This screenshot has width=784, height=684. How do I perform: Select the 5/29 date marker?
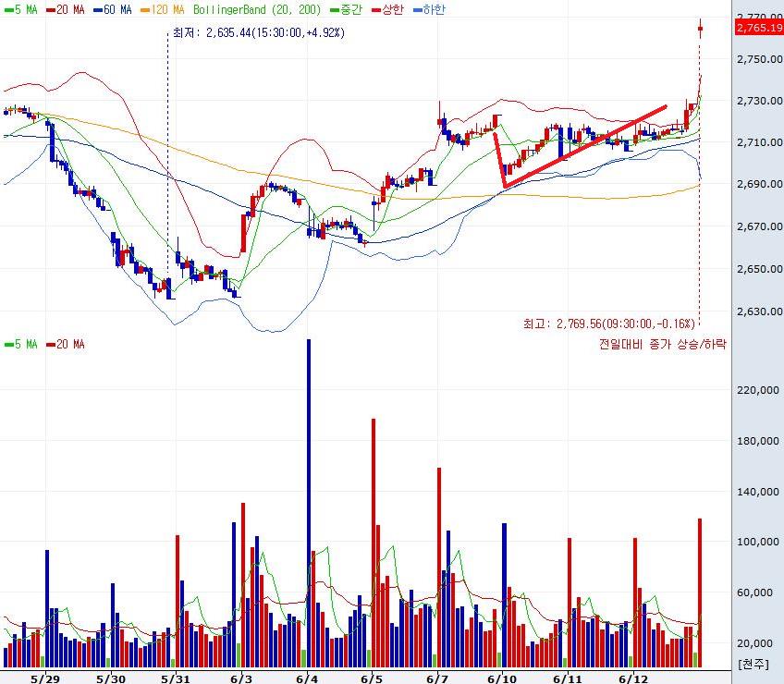coord(45,678)
